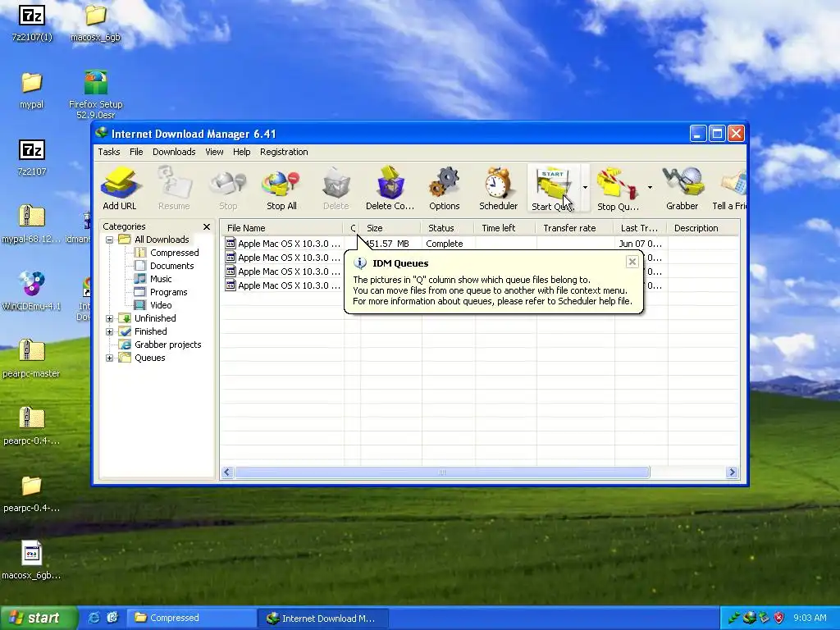Sort by Status column header
The width and height of the screenshot is (840, 630).
coord(447,228)
